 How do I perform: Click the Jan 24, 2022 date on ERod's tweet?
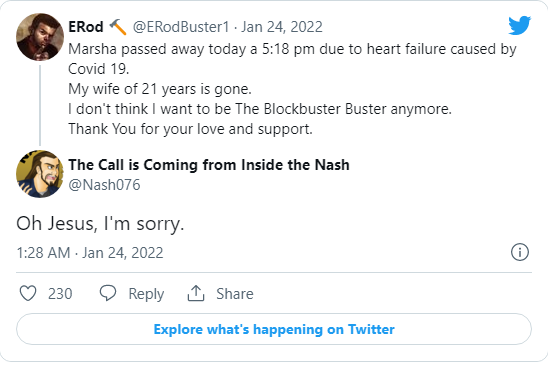pos(282,27)
